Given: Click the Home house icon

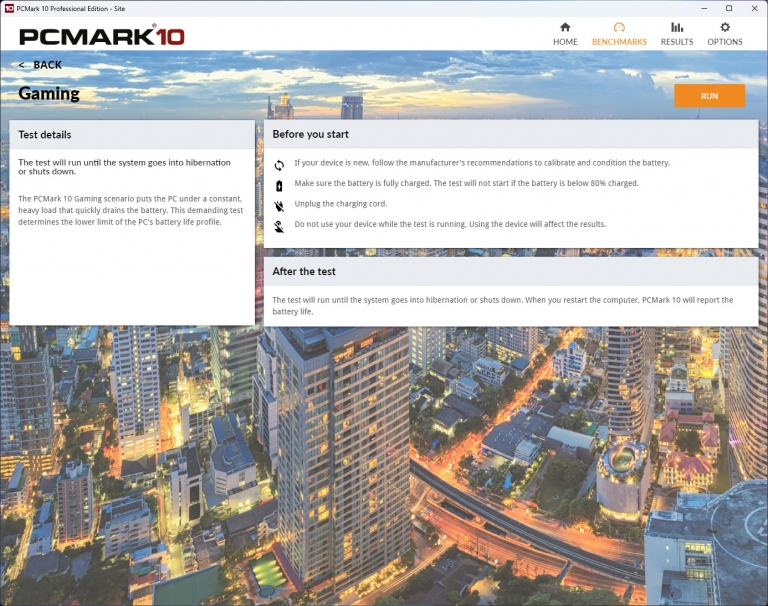Looking at the screenshot, I should click(565, 27).
